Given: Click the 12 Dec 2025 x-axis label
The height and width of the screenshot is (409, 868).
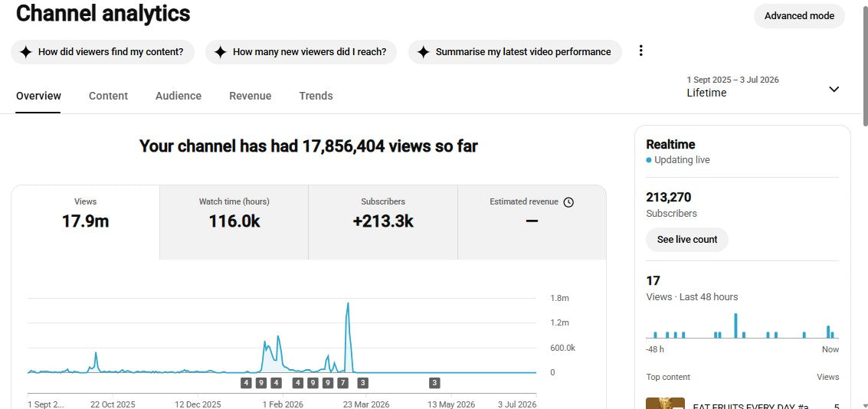Looking at the screenshot, I should pyautogui.click(x=198, y=404).
